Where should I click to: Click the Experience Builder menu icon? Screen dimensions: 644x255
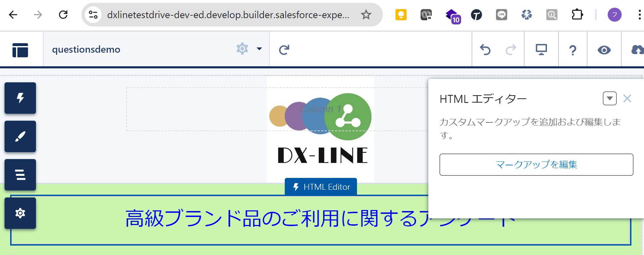pos(20,50)
